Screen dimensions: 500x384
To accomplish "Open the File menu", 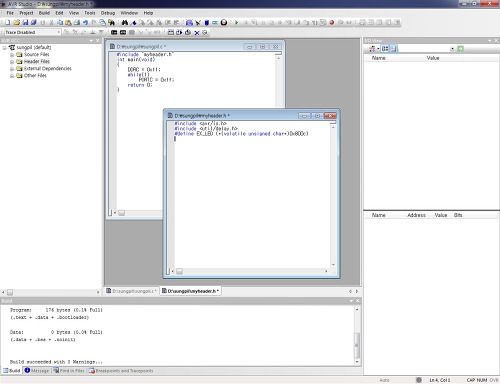I will 10,13.
